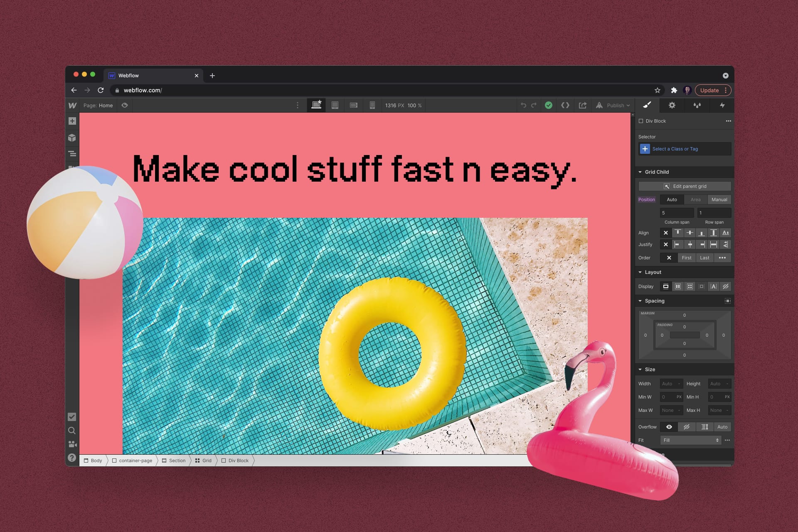The image size is (798, 532).
Task: Open the Element Settings gear tab
Action: click(672, 106)
